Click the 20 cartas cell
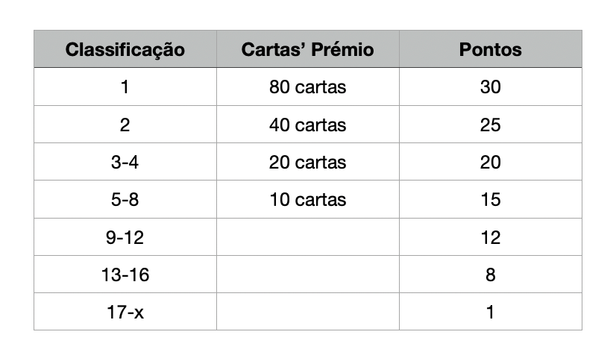 307,162
